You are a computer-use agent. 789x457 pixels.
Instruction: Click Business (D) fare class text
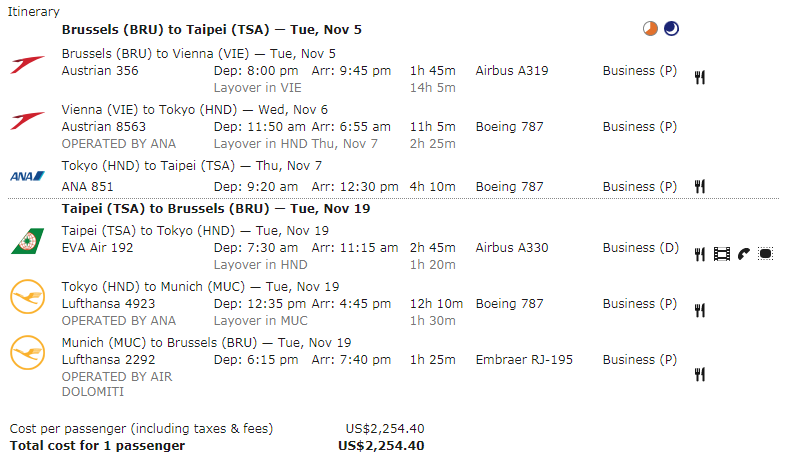coord(641,248)
